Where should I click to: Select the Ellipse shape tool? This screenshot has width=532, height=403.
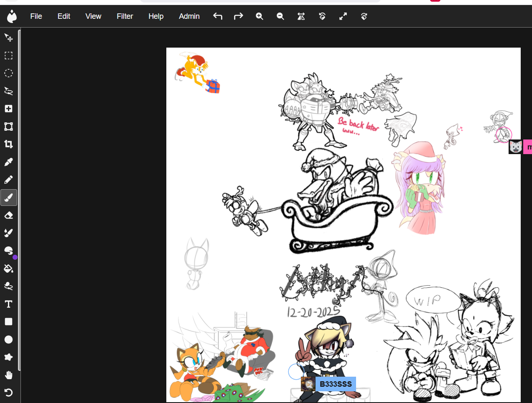(x=8, y=340)
